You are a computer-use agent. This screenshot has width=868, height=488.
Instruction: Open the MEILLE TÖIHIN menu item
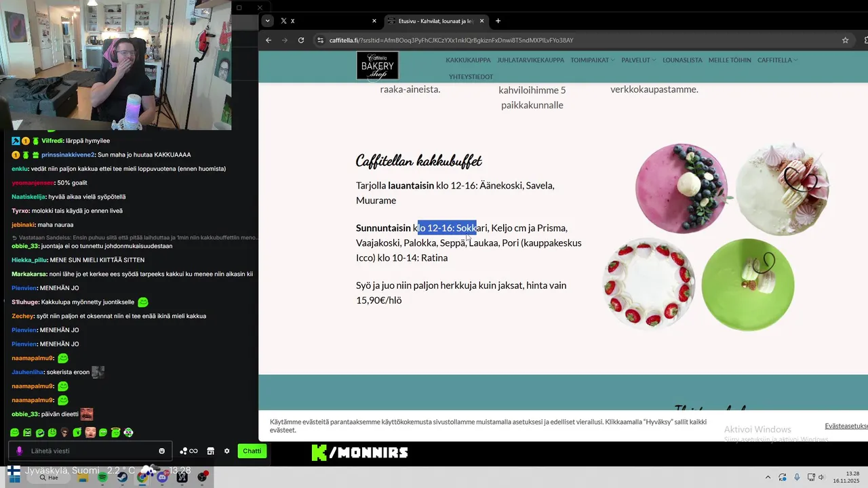tap(730, 60)
